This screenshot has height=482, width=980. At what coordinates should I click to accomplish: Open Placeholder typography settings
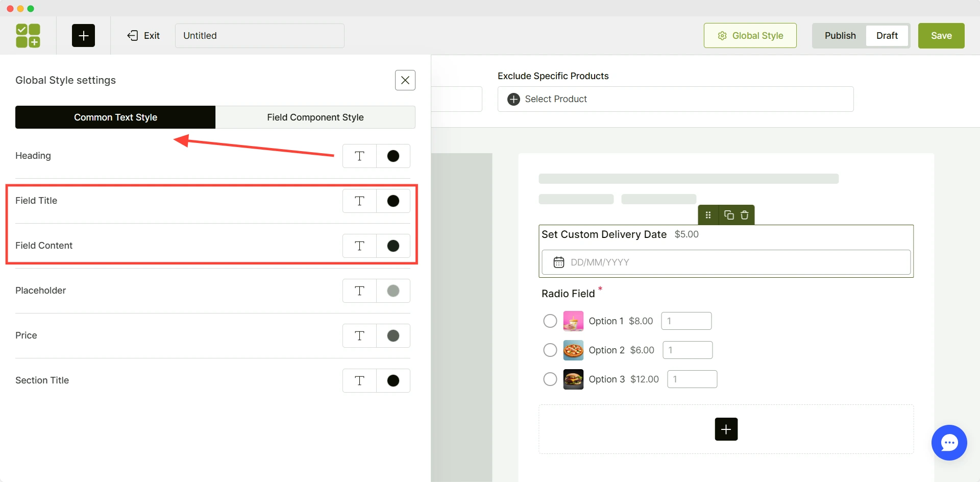(x=359, y=291)
